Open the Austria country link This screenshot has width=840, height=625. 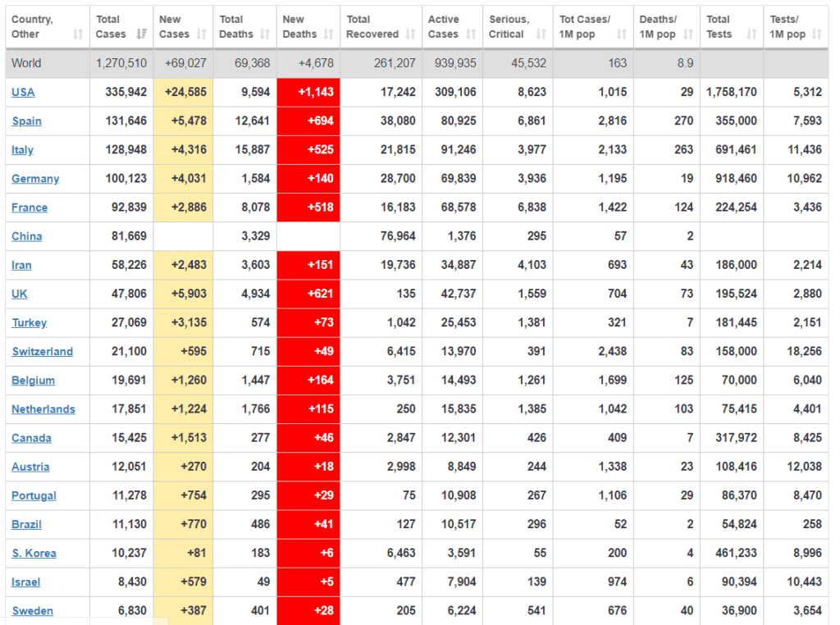pyautogui.click(x=30, y=467)
